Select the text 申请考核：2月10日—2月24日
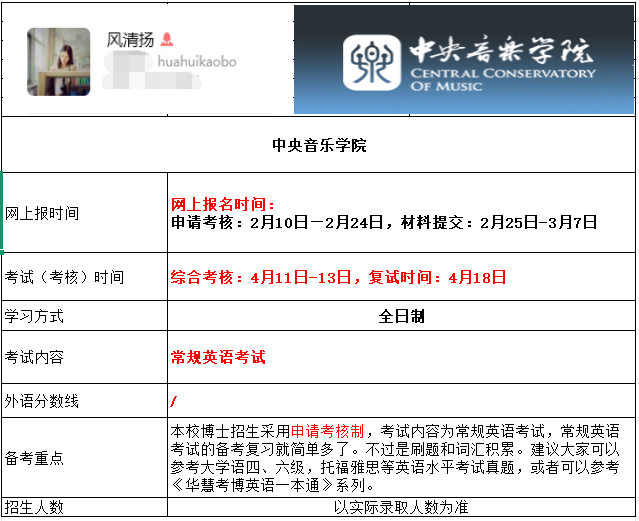 pos(277,223)
